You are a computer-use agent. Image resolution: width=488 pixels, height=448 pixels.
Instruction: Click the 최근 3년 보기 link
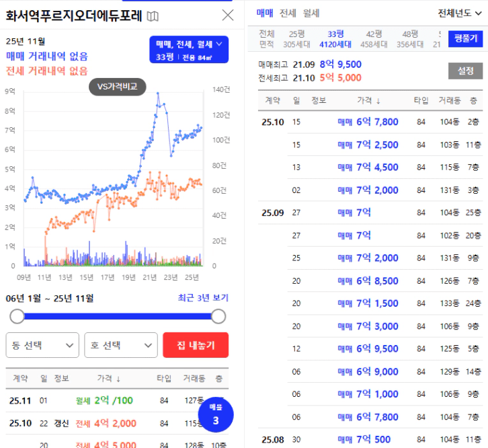tap(203, 298)
